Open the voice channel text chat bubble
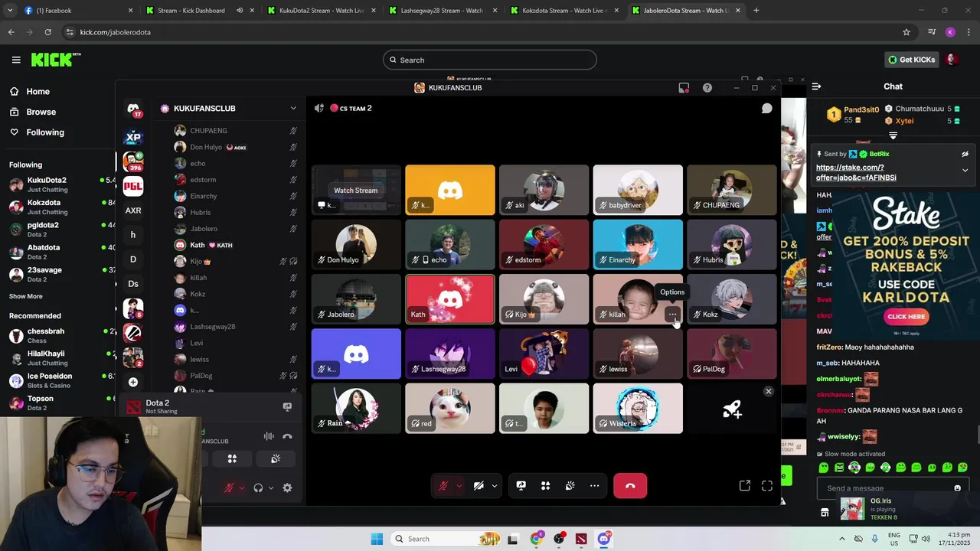Viewport: 980px width, 551px height. pos(766,109)
